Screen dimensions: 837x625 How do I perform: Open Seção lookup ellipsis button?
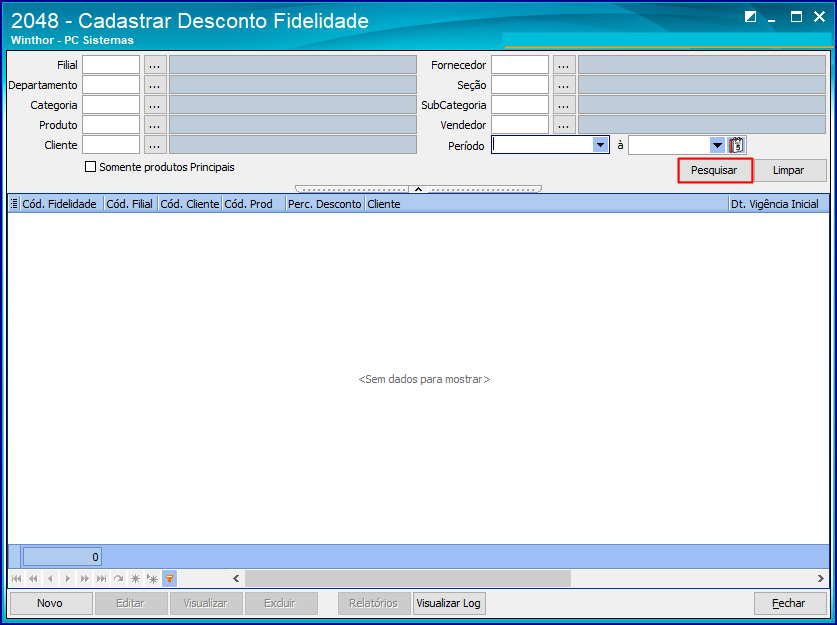(564, 85)
